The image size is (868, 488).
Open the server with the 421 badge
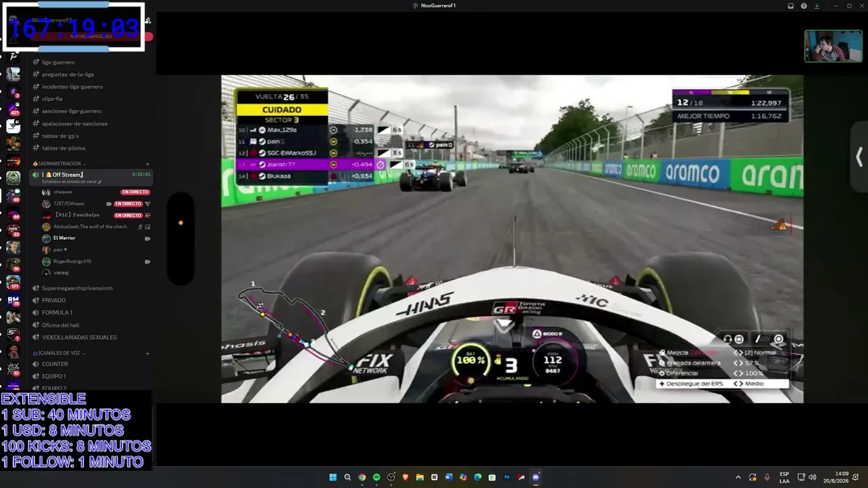(x=14, y=108)
